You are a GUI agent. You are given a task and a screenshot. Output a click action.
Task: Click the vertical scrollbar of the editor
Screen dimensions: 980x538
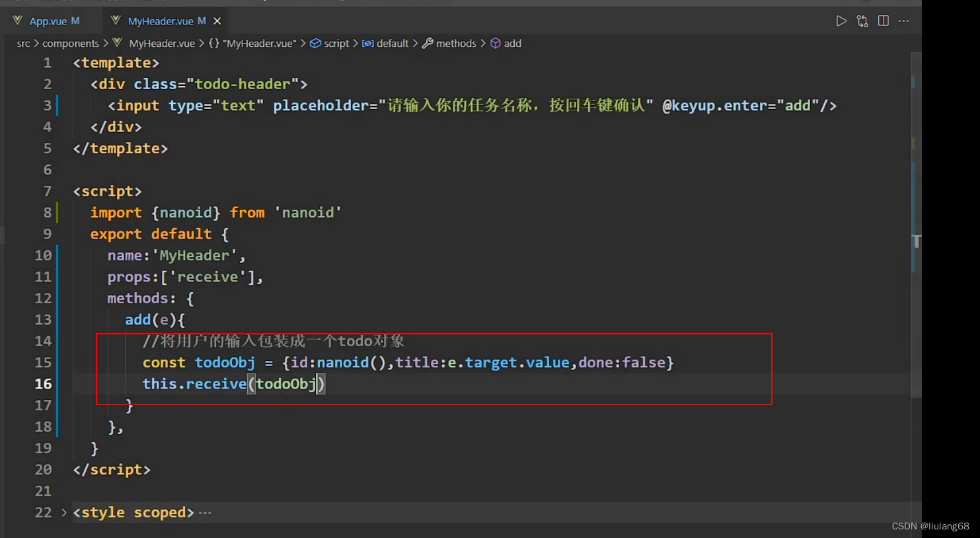(x=916, y=225)
